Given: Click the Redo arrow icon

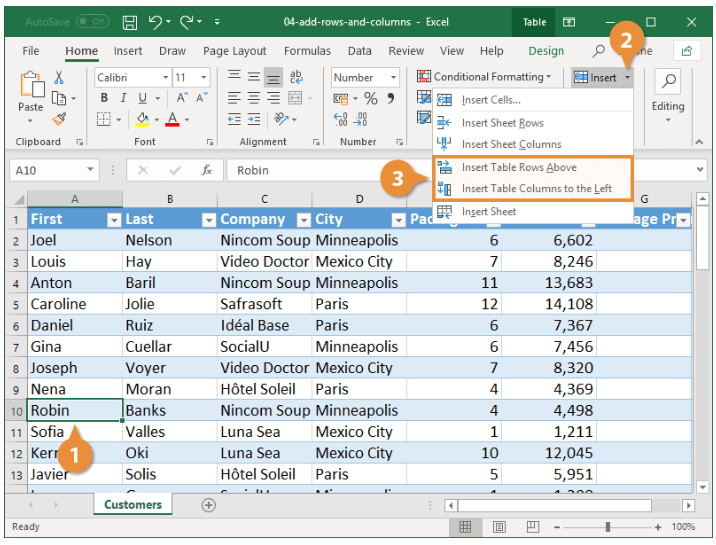Looking at the screenshot, I should tap(186, 21).
